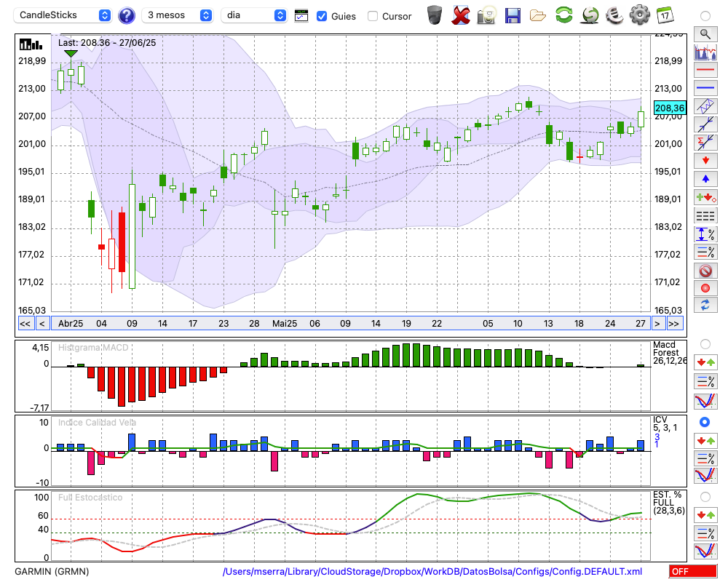Screen dimensions: 728x582
Task: Open a file with the folder icon
Action: click(538, 16)
